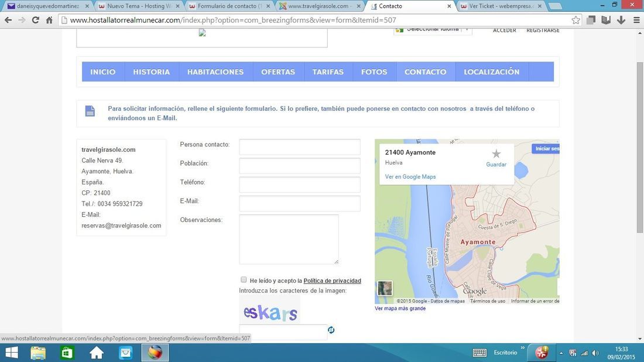Switch to the Ver Ticket - webempresa tab
Viewport: 644px width, 362px height.
click(500, 6)
